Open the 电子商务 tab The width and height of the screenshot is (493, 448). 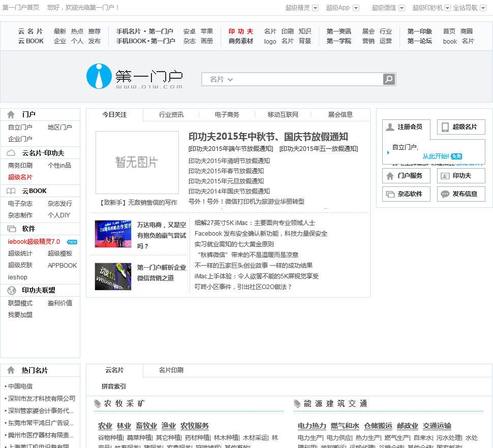[x=227, y=115]
